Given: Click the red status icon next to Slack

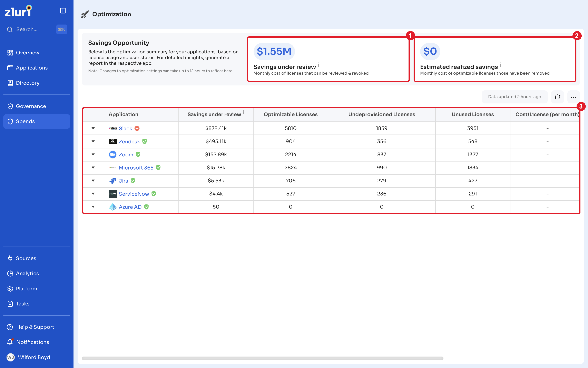Looking at the screenshot, I should pyautogui.click(x=137, y=128).
